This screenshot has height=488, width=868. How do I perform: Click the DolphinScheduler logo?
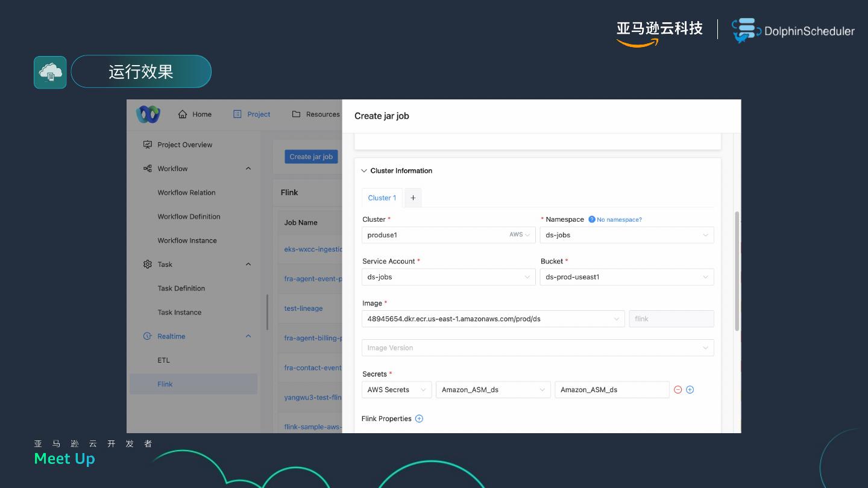(793, 31)
